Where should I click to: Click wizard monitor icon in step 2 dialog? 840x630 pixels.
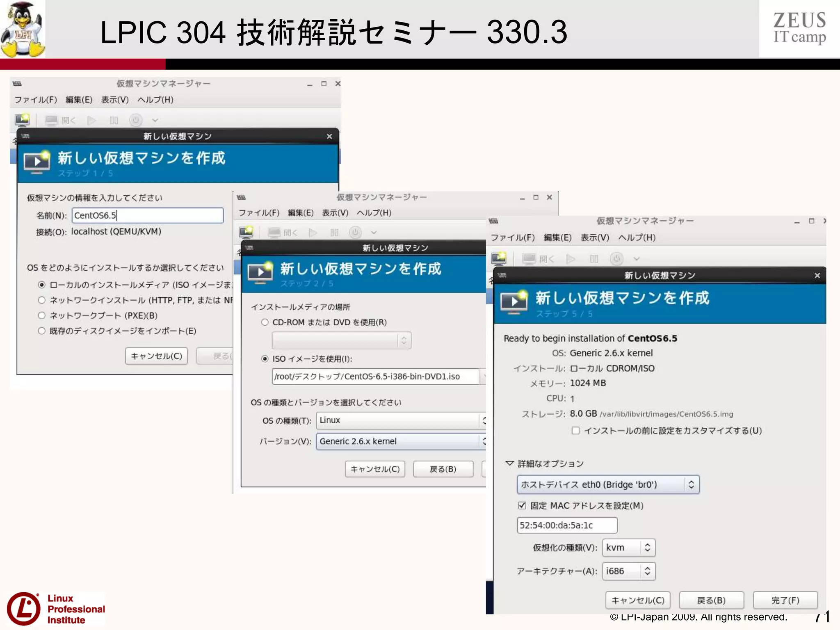pos(260,273)
